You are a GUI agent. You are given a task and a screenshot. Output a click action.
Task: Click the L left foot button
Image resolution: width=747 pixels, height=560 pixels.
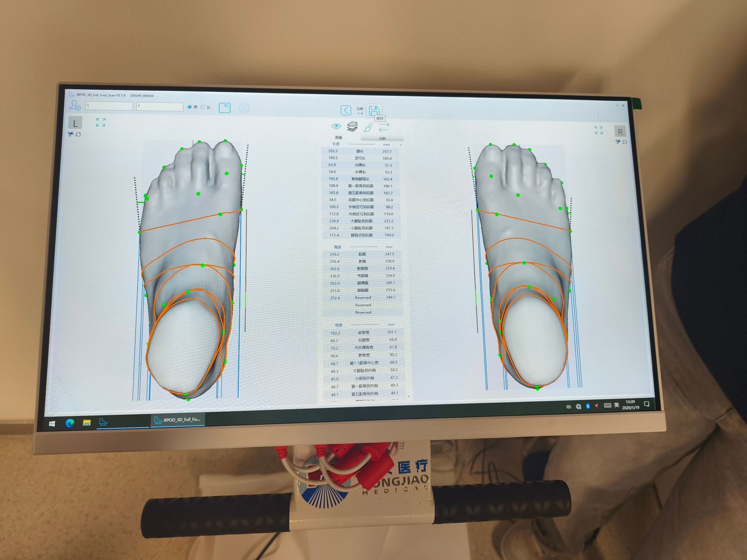75,123
